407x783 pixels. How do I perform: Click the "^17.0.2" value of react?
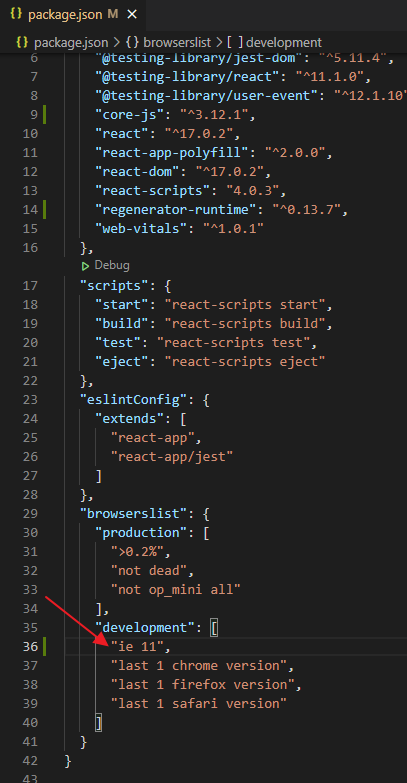(x=199, y=134)
